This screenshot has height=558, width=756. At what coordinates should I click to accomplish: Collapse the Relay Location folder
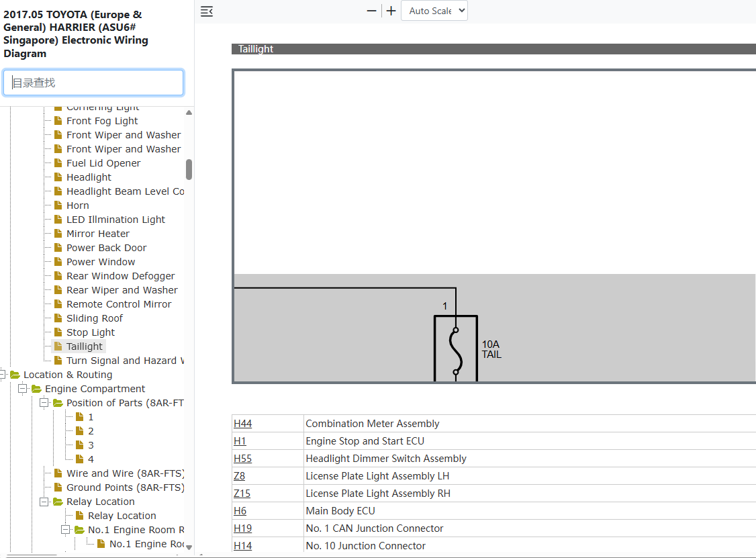pyautogui.click(x=44, y=502)
